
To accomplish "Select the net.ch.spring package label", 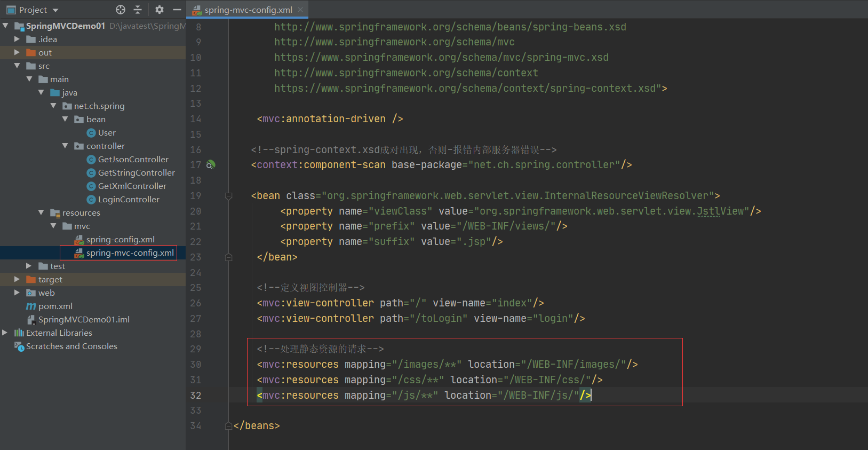I will pyautogui.click(x=99, y=106).
